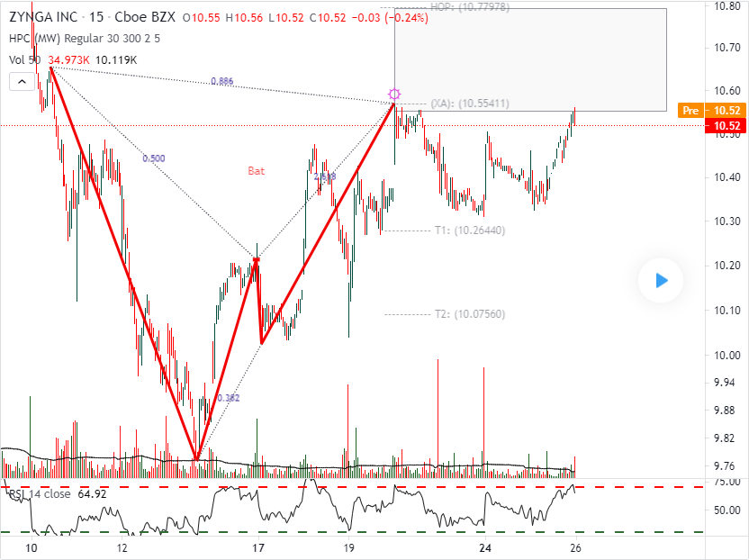Click the red 10.52 current price label

[x=726, y=126]
